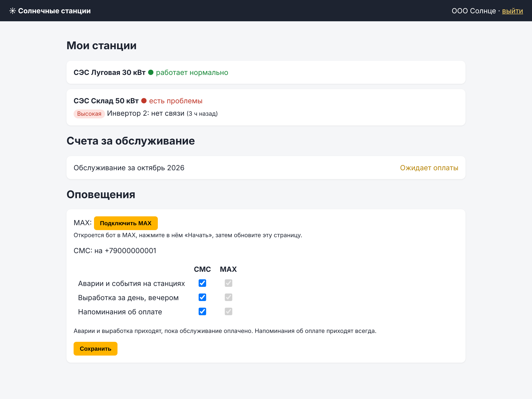Click disabled MAX checkbox for Напоминания об оплате
This screenshot has height=399, width=532.
(x=229, y=311)
